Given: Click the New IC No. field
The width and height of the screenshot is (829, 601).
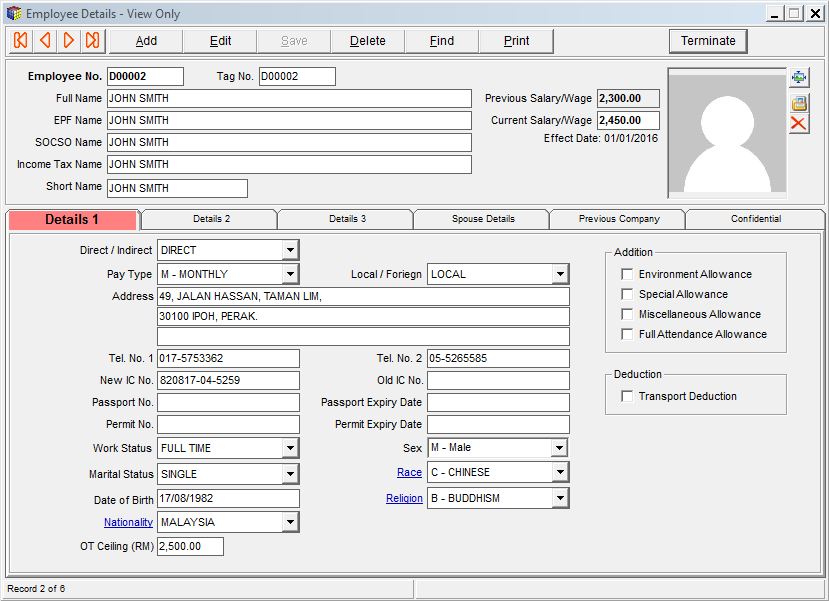Looking at the screenshot, I should click(228, 380).
